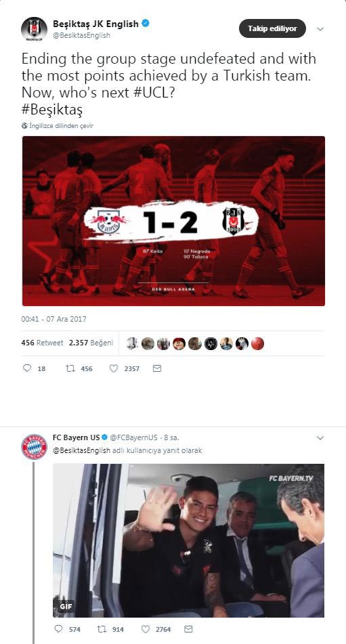Like the Beşiktaş tweet with heart icon

(x=114, y=368)
